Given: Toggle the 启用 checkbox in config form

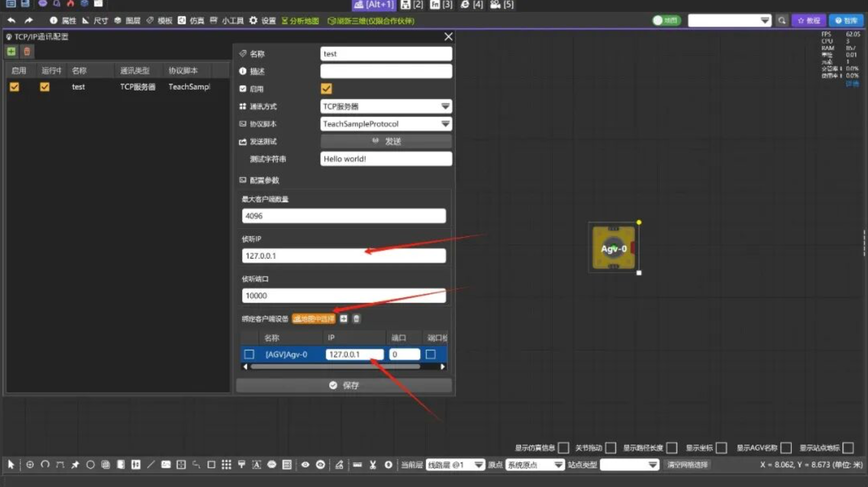Looking at the screenshot, I should 326,89.
